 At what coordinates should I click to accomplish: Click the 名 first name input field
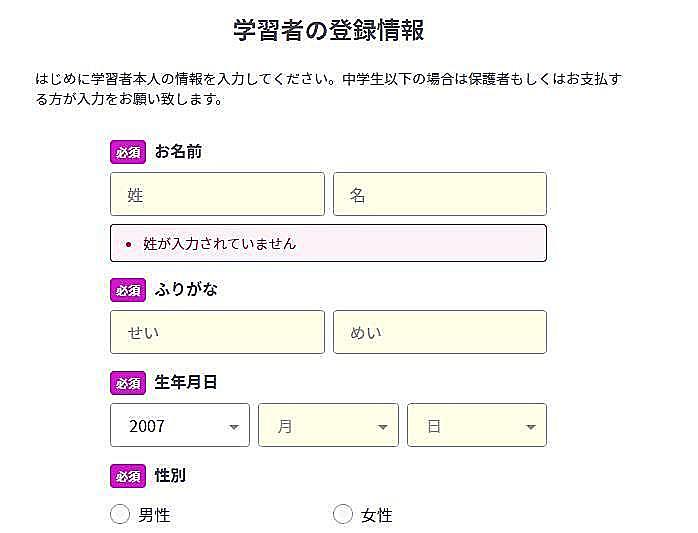coord(440,194)
